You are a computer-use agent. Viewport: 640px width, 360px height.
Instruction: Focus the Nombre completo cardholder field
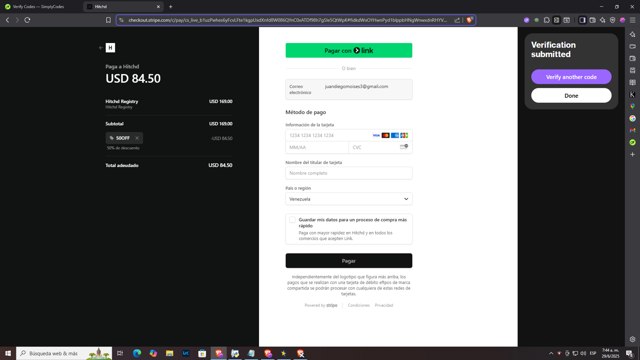(349, 173)
